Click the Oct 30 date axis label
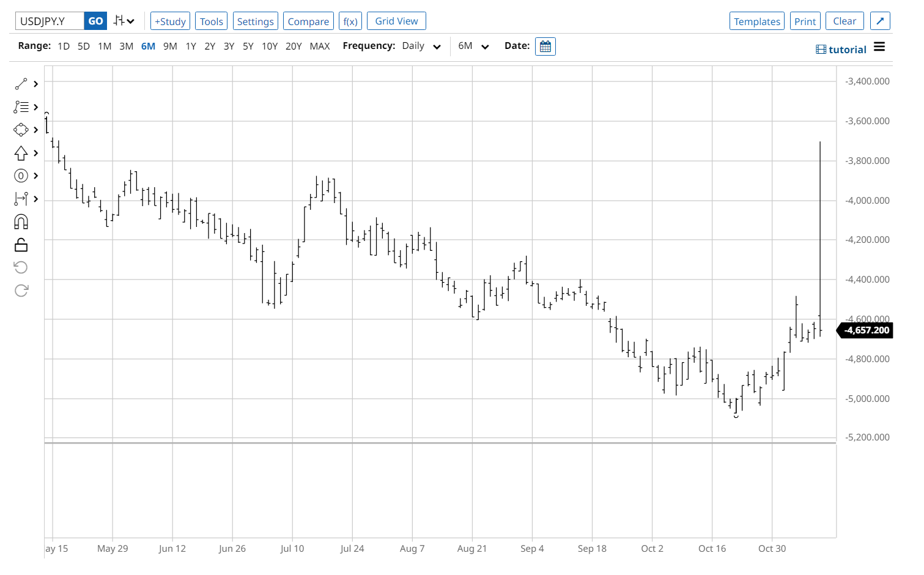This screenshot has height=575, width=924. [x=772, y=548]
